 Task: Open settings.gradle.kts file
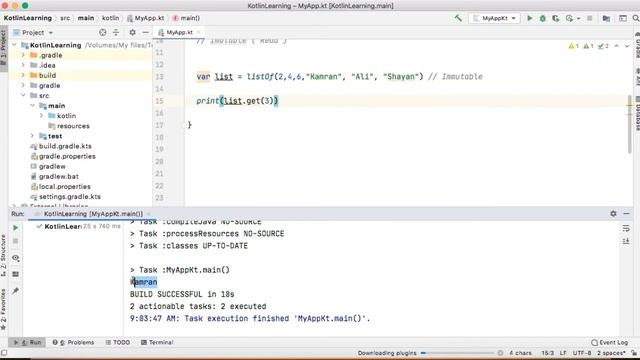point(70,197)
